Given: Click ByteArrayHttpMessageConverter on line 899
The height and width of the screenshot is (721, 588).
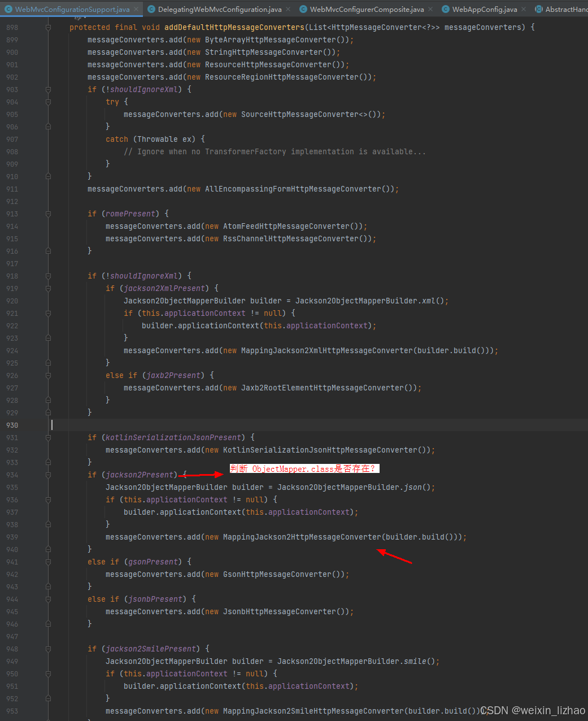Looking at the screenshot, I should 271,40.
